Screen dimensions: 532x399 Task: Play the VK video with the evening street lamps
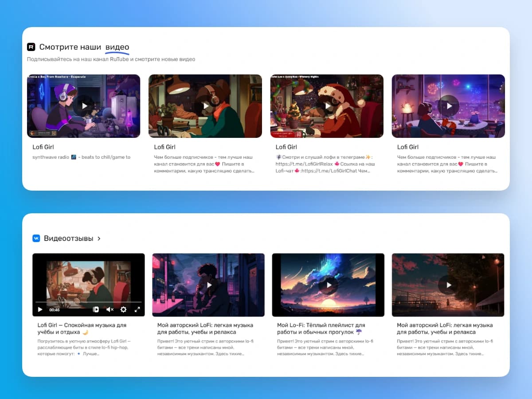448,285
